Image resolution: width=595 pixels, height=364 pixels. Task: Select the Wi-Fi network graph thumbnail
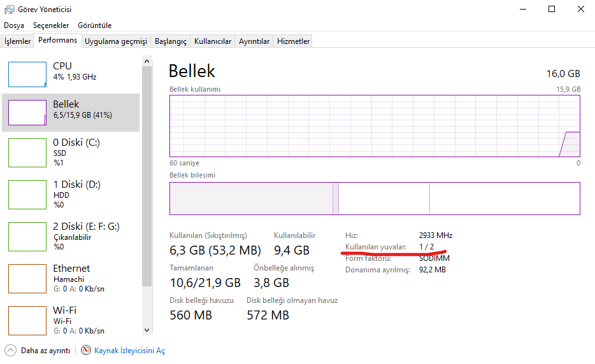pyautogui.click(x=27, y=320)
